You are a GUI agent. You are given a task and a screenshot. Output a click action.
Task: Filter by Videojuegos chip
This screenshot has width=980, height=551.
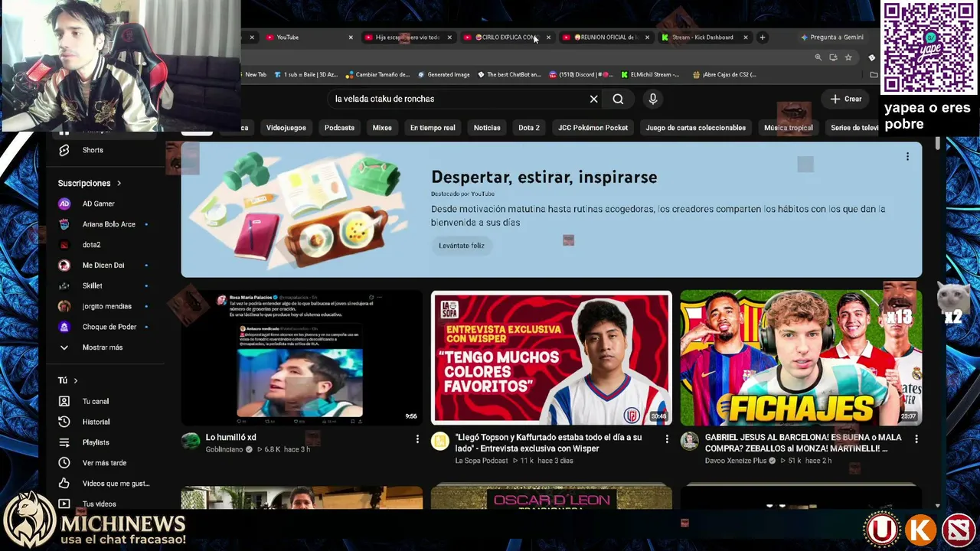pos(286,128)
